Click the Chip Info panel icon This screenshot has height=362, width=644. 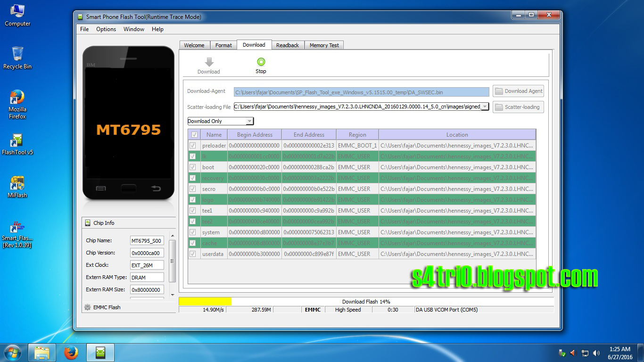[87, 223]
